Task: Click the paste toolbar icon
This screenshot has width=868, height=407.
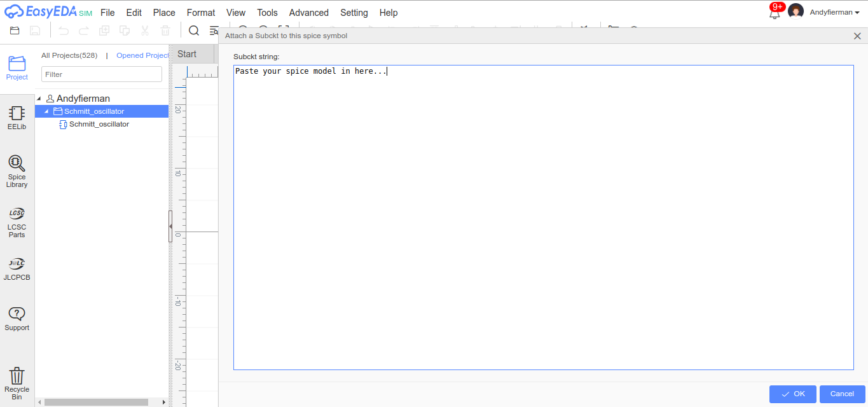Action: coord(125,31)
